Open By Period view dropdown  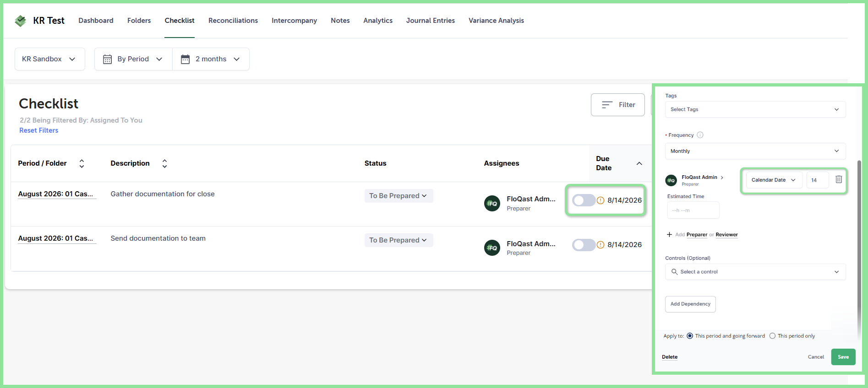133,59
